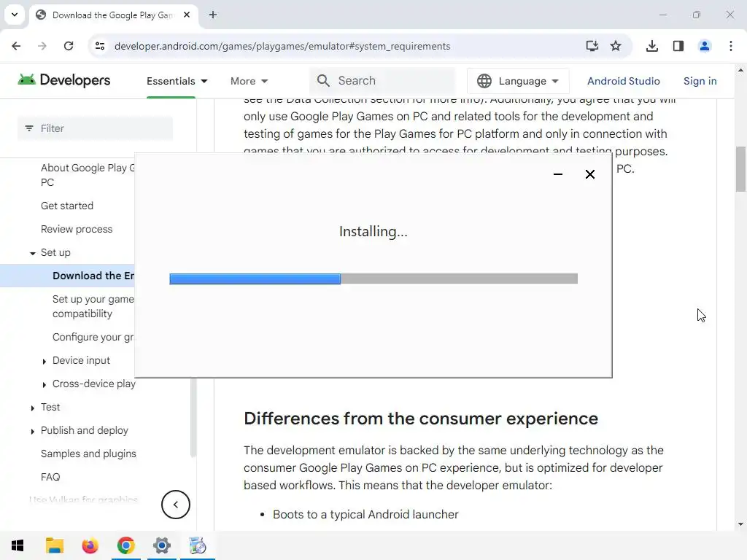Image resolution: width=747 pixels, height=560 pixels.
Task: Open File Explorer from taskbar
Action: (54, 545)
